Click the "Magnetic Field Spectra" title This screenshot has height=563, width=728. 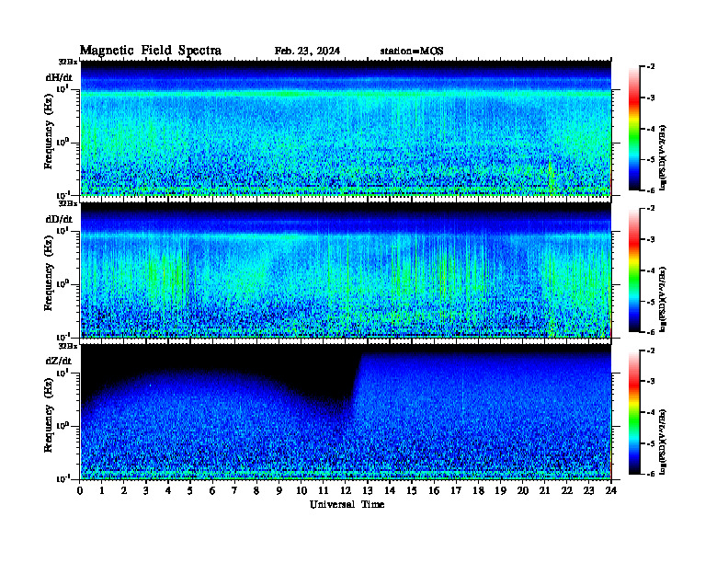[151, 51]
